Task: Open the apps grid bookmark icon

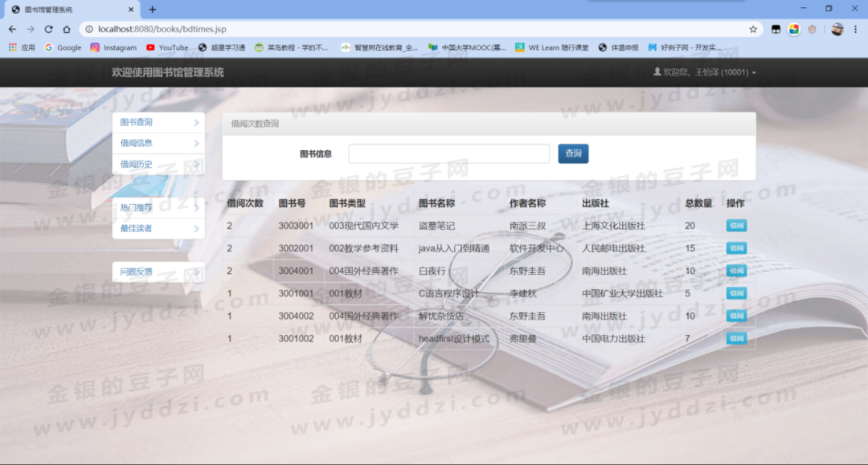Action: 13,47
